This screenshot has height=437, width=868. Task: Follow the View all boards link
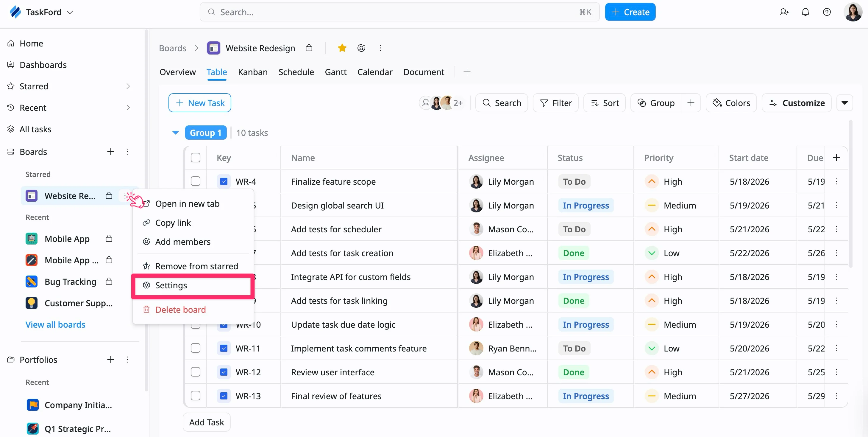click(x=55, y=324)
